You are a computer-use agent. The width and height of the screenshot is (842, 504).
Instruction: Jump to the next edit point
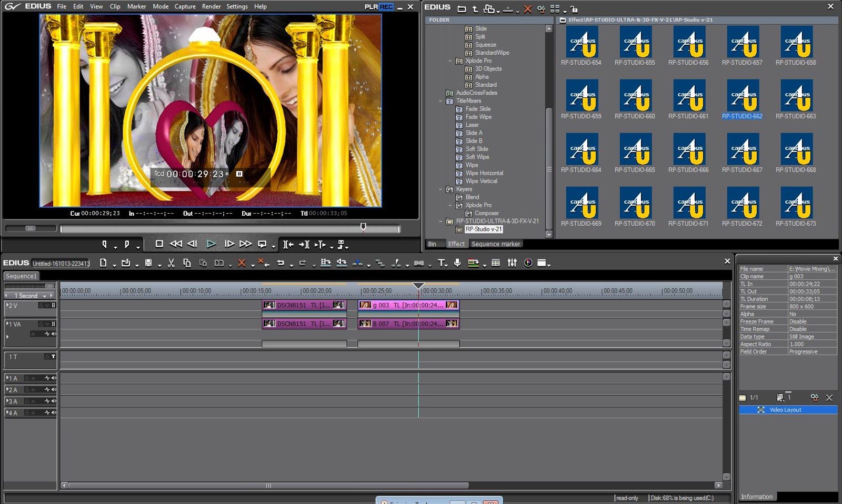pyautogui.click(x=304, y=244)
